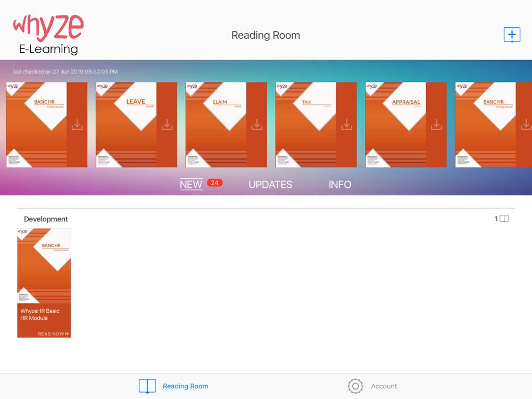532x399 pixels.
Task: Open the APPRAISAL module cover
Action: click(x=396, y=124)
